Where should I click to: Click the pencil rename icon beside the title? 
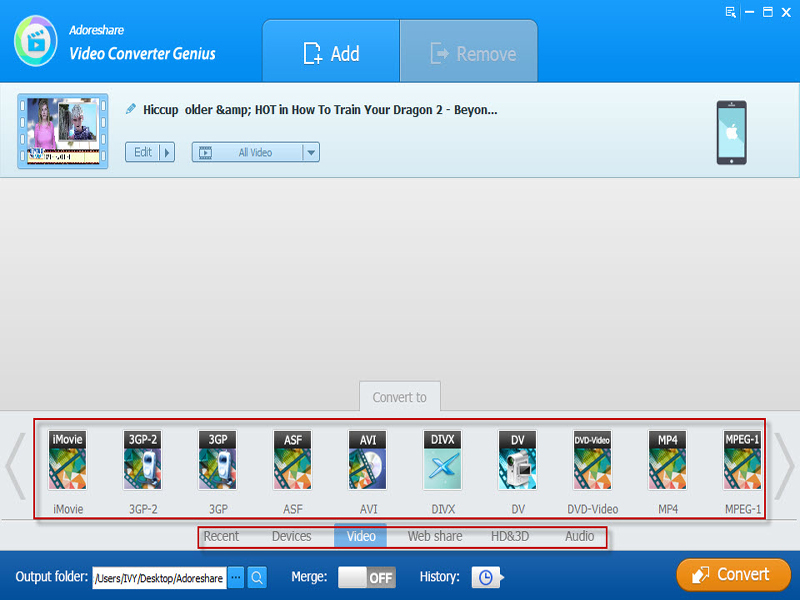tap(131, 109)
